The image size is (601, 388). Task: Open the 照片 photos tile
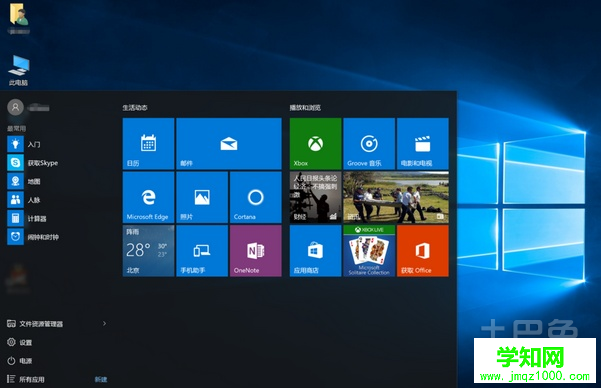pyautogui.click(x=202, y=197)
